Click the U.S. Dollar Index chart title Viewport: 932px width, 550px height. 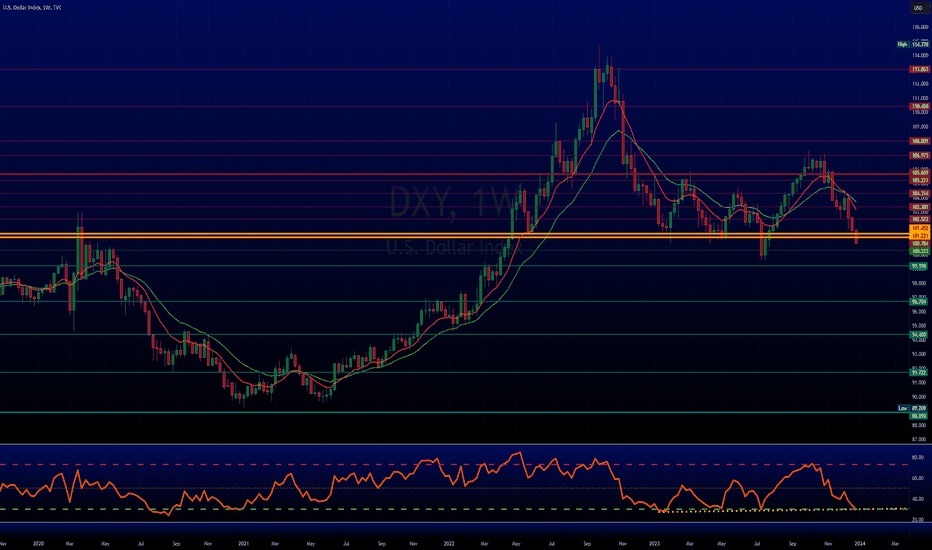click(32, 7)
